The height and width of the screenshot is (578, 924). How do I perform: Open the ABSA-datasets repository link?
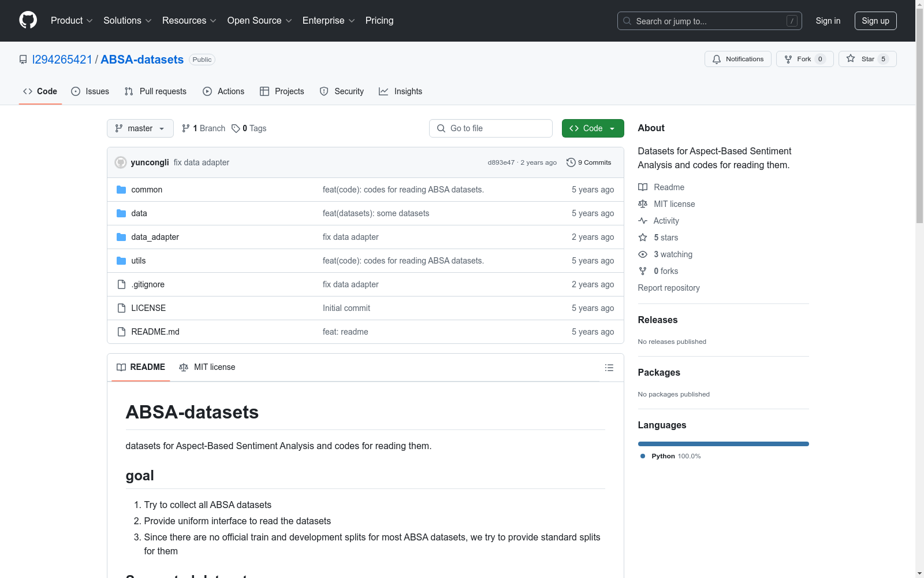tap(142, 60)
